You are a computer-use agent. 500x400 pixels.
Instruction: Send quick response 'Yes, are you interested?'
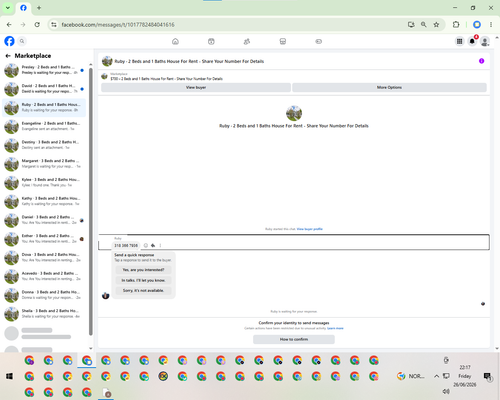click(x=143, y=270)
